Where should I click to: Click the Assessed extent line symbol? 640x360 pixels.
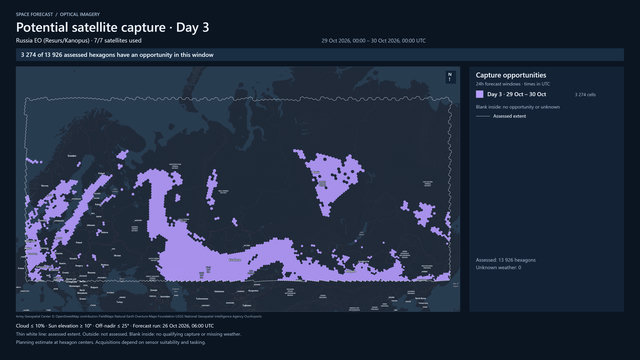click(x=483, y=116)
